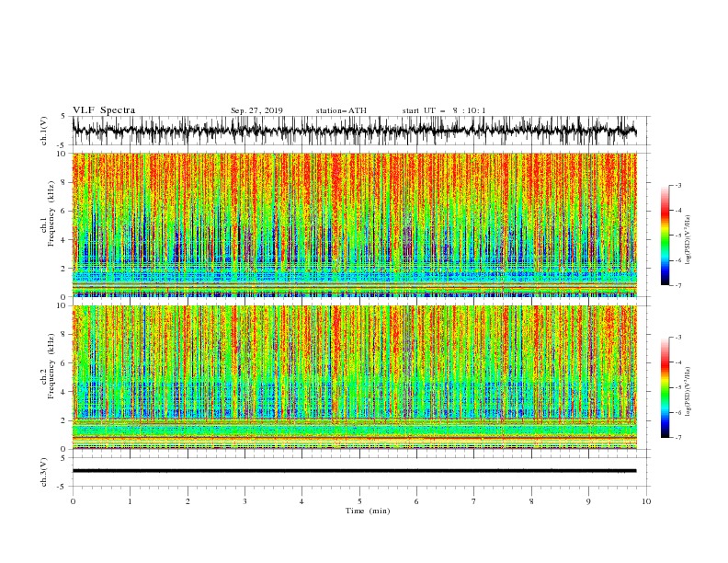The image size is (728, 563).
Task: Click the flat ch.3 voltage trace
Action: click(x=354, y=471)
